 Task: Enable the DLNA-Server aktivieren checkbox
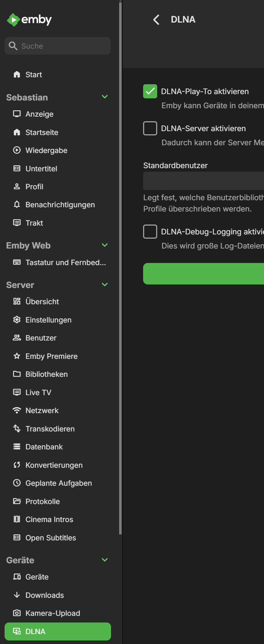[150, 128]
